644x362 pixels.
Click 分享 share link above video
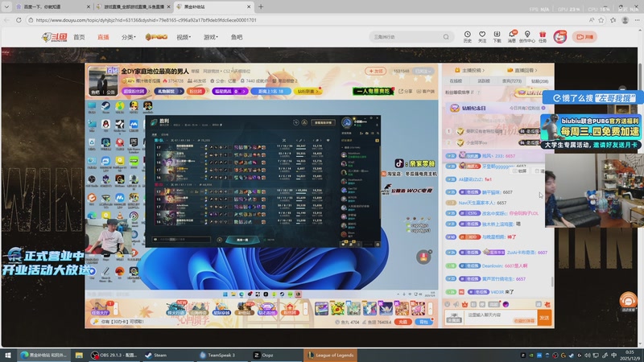click(405, 91)
